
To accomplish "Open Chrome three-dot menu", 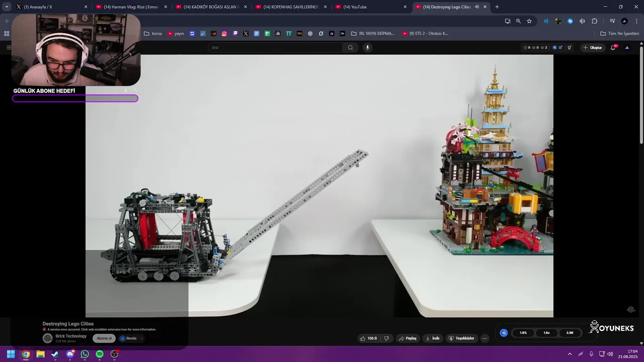I will pos(636,21).
